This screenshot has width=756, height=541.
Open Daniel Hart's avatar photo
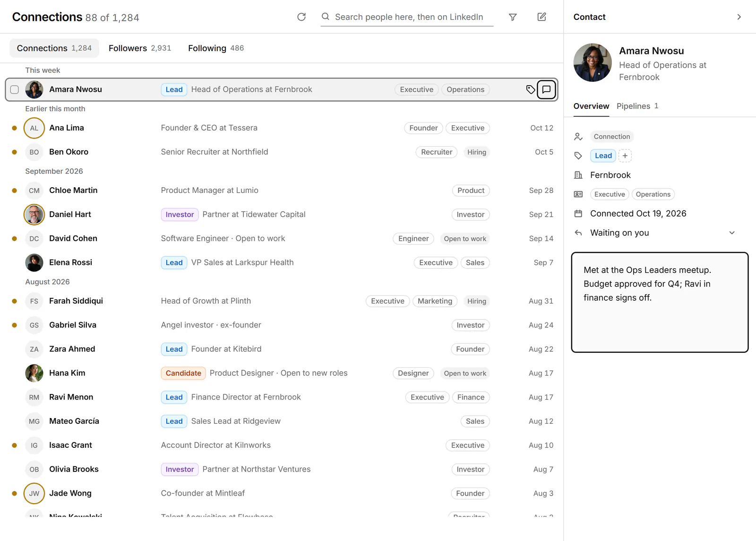(x=34, y=214)
